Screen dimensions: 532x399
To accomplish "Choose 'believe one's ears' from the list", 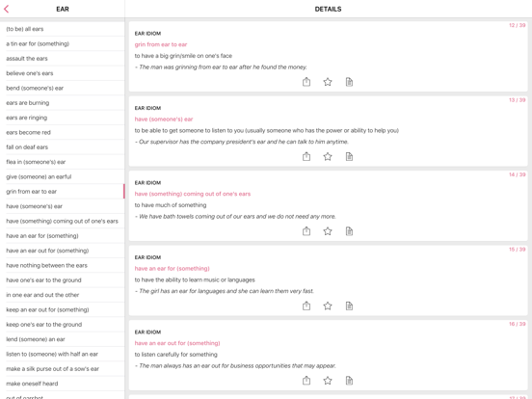I will [63, 73].
